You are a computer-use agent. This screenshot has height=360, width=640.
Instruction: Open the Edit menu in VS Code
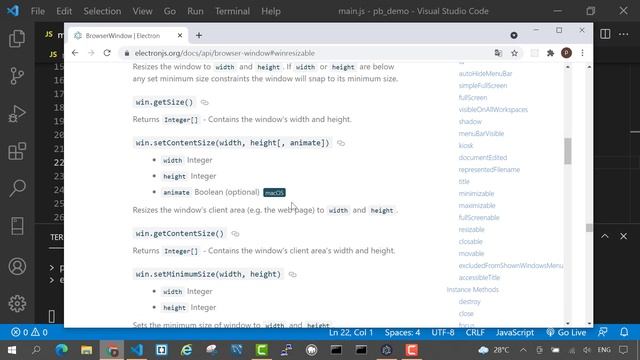click(64, 11)
